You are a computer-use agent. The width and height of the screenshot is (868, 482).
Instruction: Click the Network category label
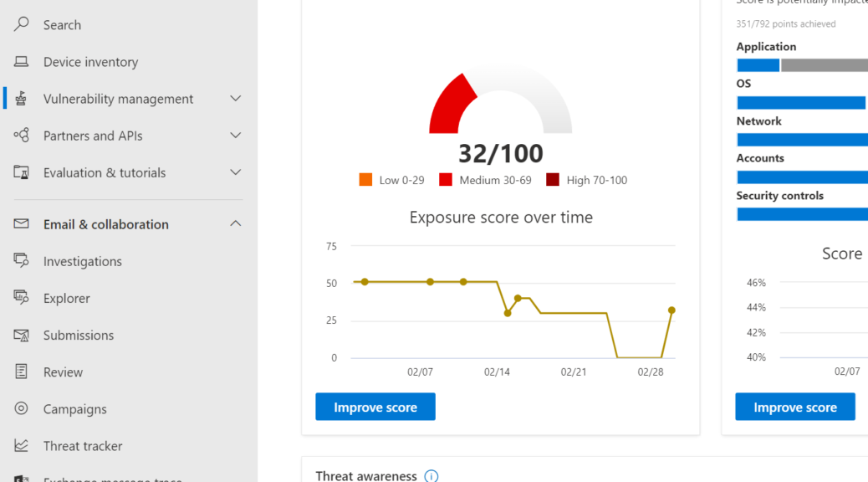(759, 121)
